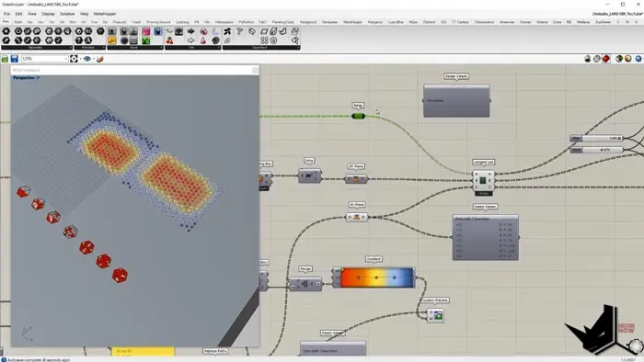644x362 pixels.
Task: Click the yellow panel at canvas bottom
Action: coord(143,351)
